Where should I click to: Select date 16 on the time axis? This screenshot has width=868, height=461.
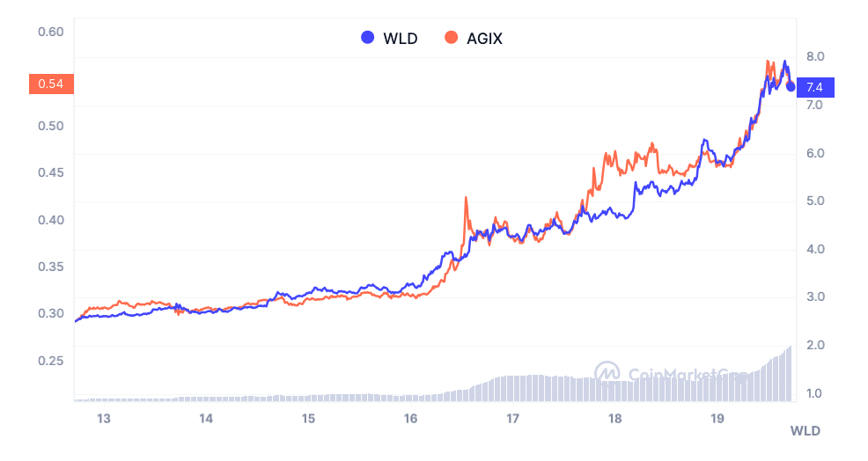pos(410,419)
